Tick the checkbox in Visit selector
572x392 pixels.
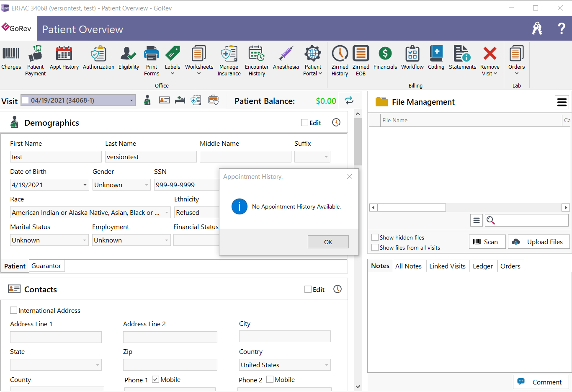pos(25,100)
